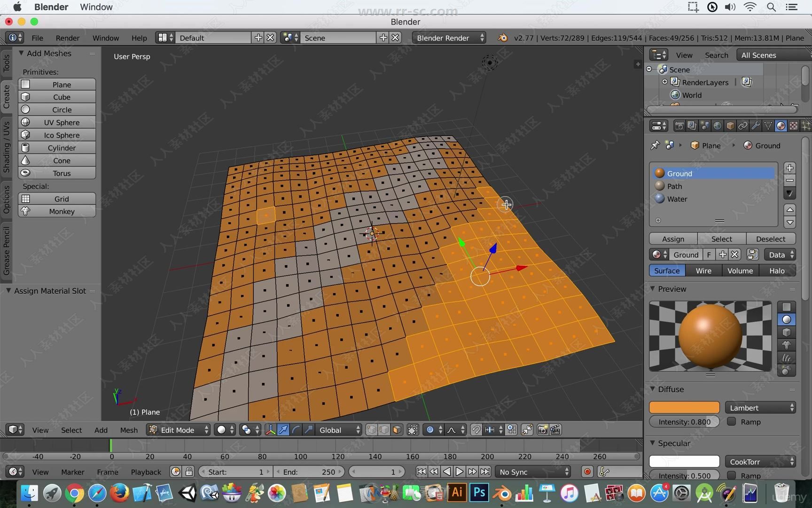Viewport: 812px width, 508px height.
Task: Switch to the Wire material type
Action: pos(703,270)
